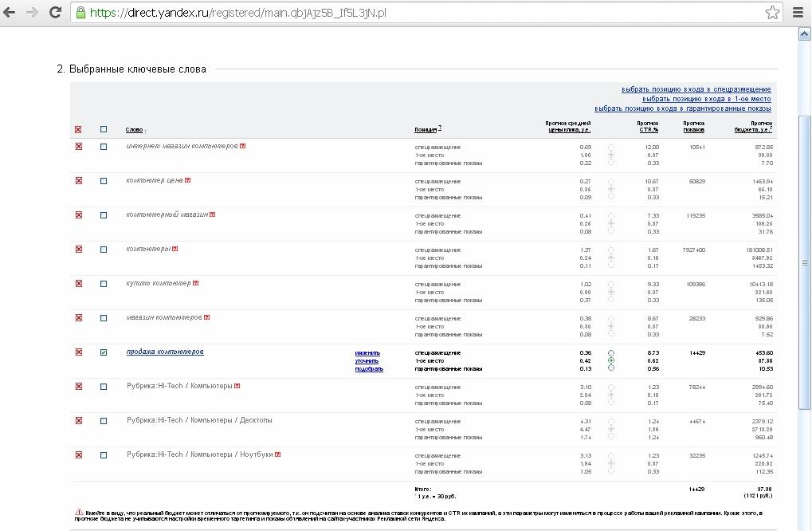
Task: Click the green padlock security icon
Action: coord(80,13)
